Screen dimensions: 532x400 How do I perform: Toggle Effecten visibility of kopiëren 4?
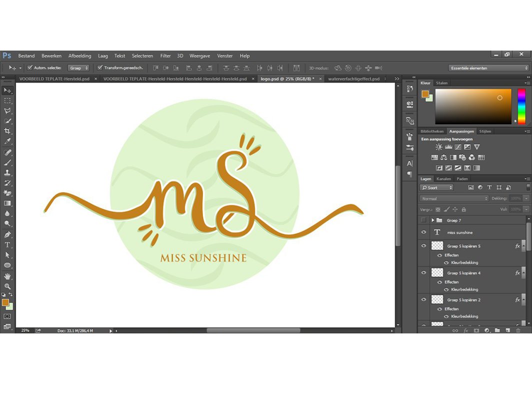click(439, 282)
